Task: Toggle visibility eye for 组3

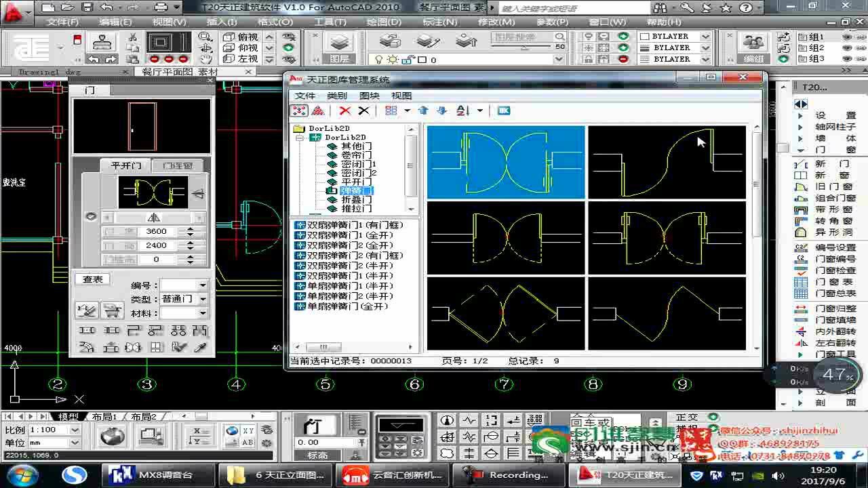Action: pyautogui.click(x=847, y=59)
